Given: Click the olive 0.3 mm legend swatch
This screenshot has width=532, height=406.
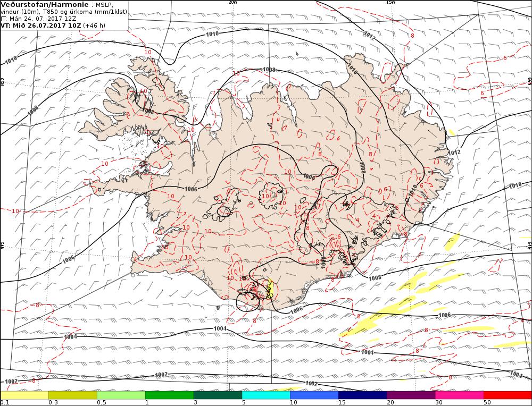Looking at the screenshot, I should pyautogui.click(x=72, y=395).
